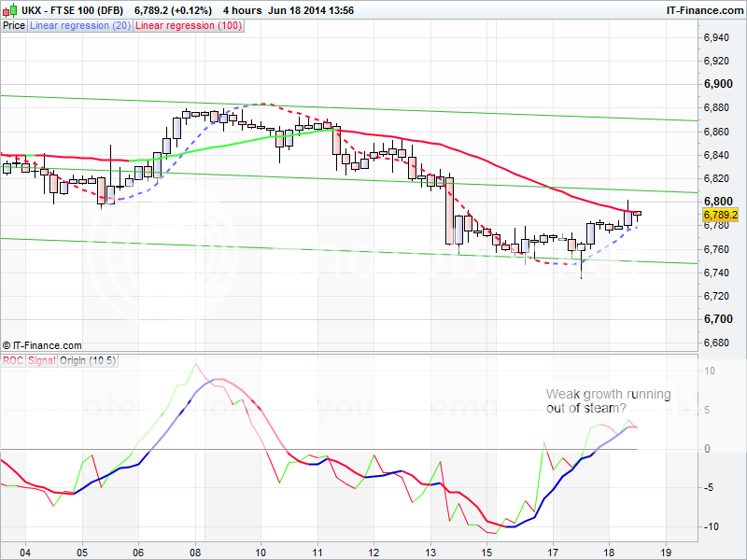The image size is (747, 560).
Task: Click the 6,940 price axis label
Action: point(716,37)
